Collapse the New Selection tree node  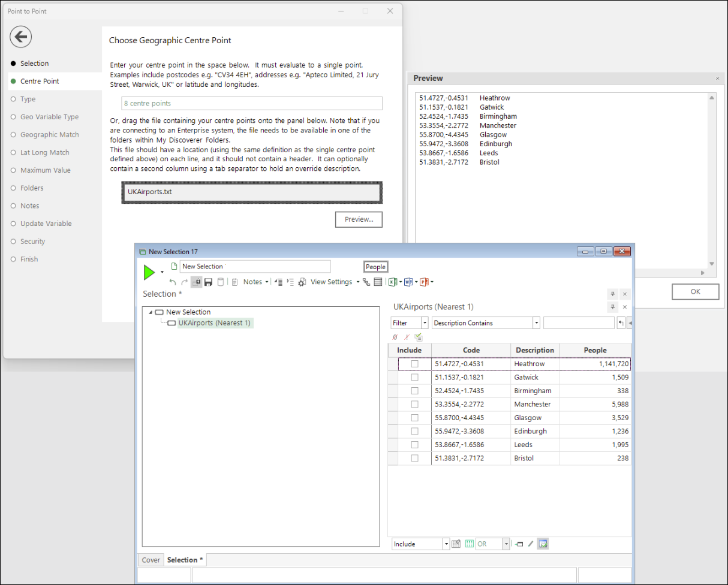pyautogui.click(x=151, y=312)
